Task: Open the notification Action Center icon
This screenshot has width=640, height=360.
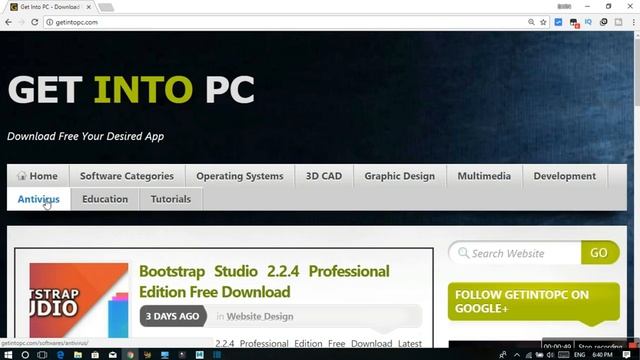Action: (627, 355)
